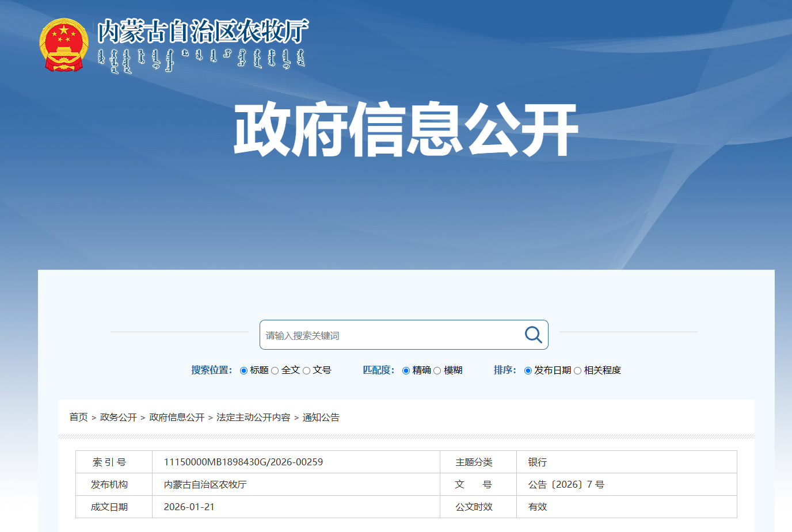This screenshot has height=532, width=792.
Task: Click the 内蒙古自治区农牧厅 site title
Action: coord(203,31)
